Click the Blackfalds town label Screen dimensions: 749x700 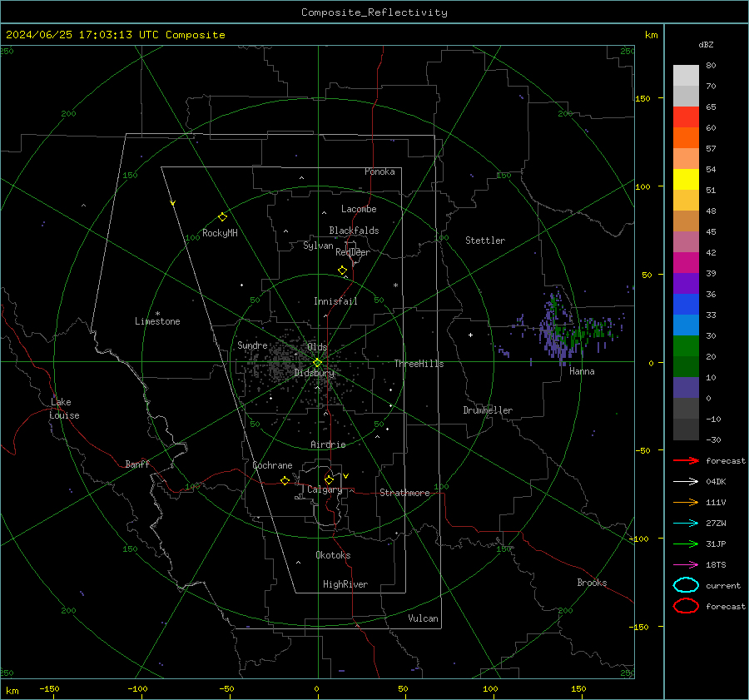[x=354, y=231]
